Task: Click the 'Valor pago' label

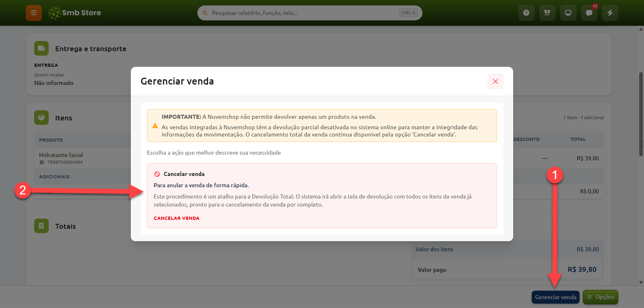Action: pyautogui.click(x=432, y=270)
